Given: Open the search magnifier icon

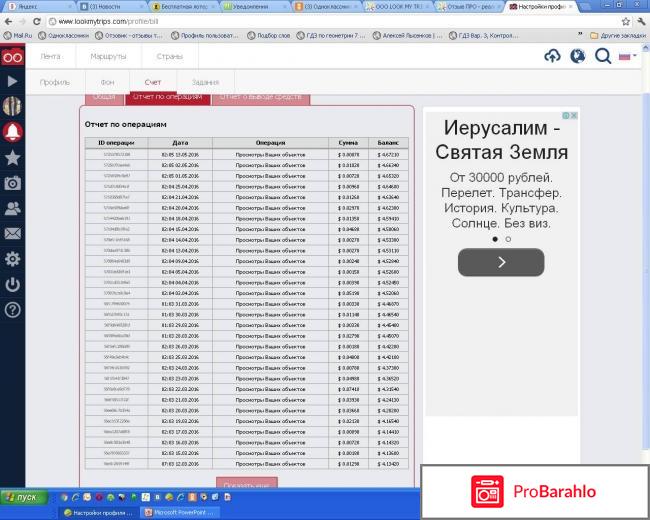Looking at the screenshot, I should [x=603, y=56].
